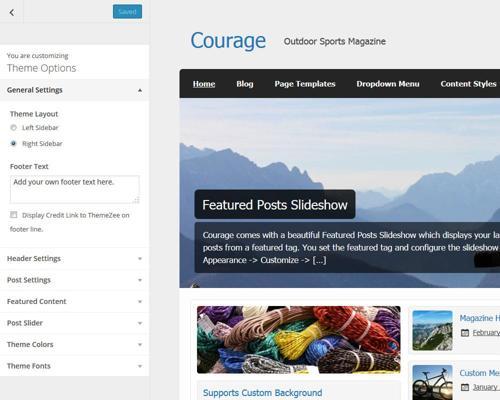The image size is (500, 400).
Task: Click the blue Saved button
Action: (127, 12)
